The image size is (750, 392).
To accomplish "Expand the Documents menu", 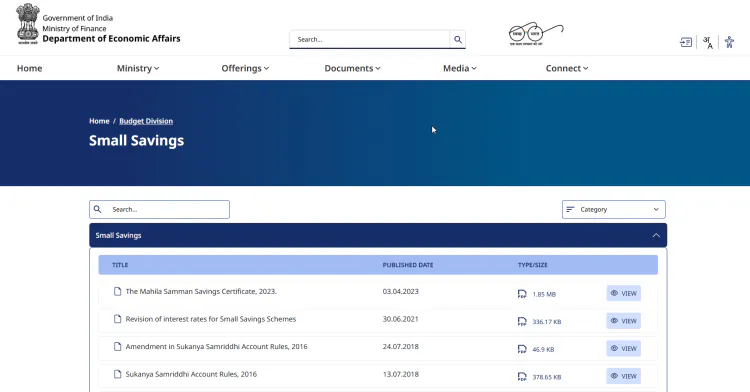I will pyautogui.click(x=353, y=68).
